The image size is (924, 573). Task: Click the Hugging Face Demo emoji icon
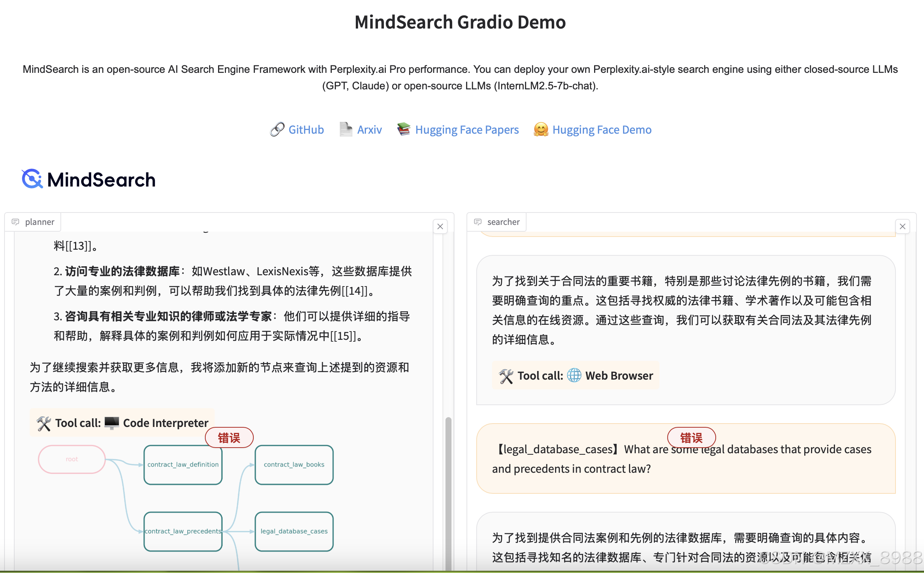coord(541,130)
